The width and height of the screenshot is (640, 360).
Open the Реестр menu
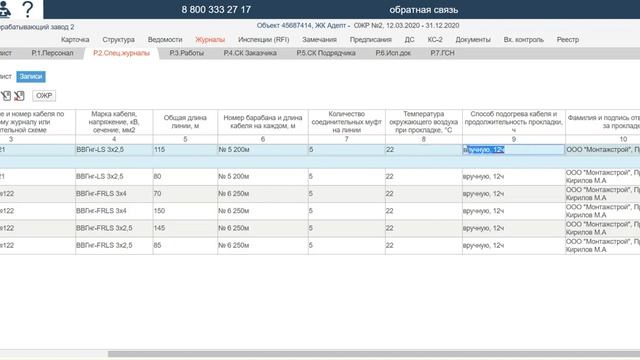[568, 40]
